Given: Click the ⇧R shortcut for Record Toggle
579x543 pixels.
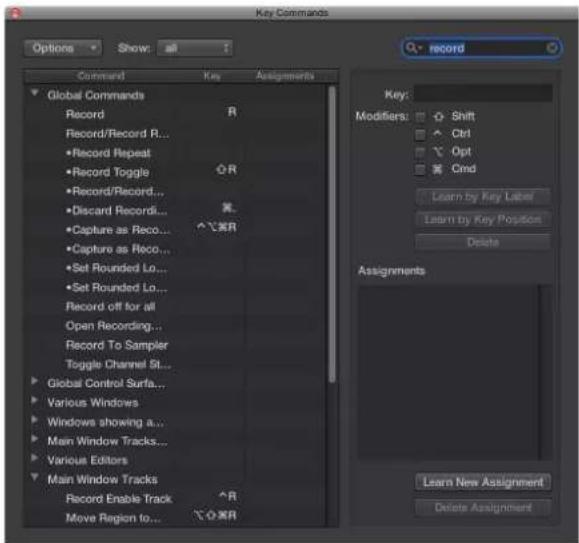Looking at the screenshot, I should [226, 169].
